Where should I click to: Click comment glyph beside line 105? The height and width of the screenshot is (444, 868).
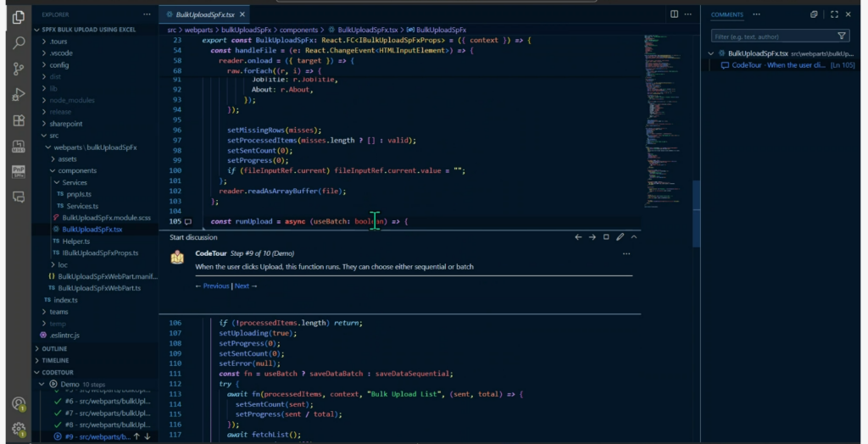(x=188, y=221)
